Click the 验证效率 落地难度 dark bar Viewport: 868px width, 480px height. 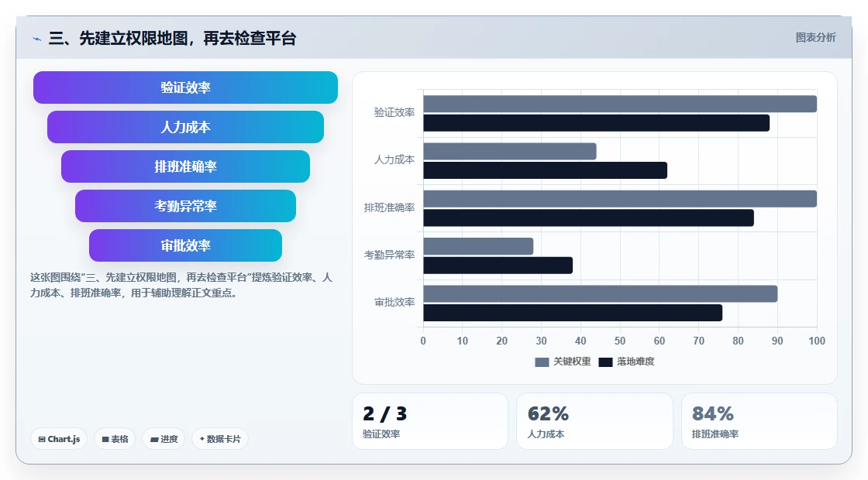point(596,123)
